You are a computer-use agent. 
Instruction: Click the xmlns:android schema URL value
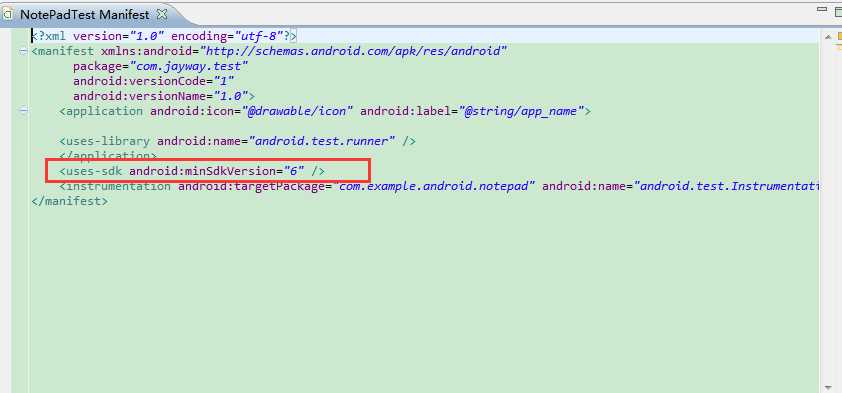(353, 52)
